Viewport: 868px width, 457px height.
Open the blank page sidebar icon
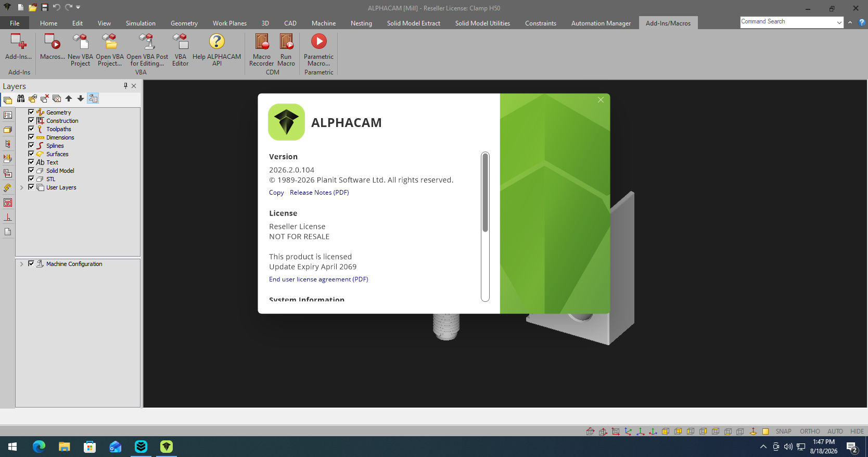[x=8, y=232]
